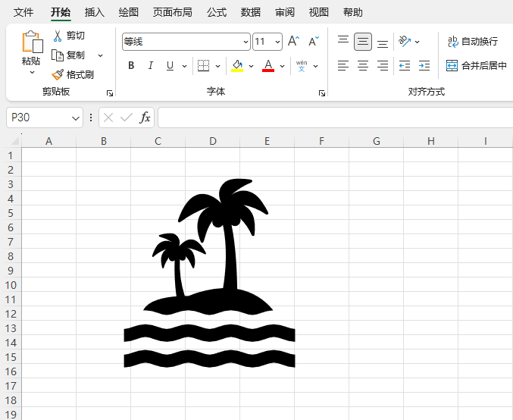The width and height of the screenshot is (513, 420).
Task: Align text left
Action: point(343,66)
